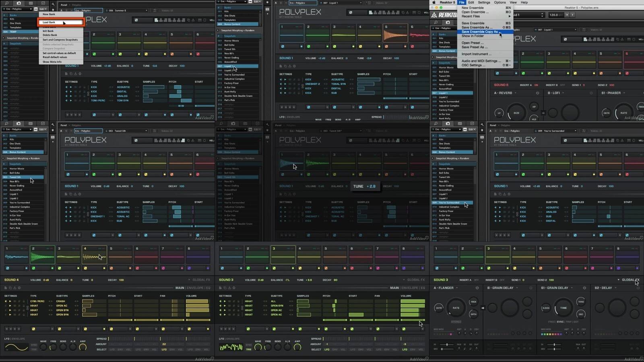Click green dice under pad 2, Sound 4 panel
644x362 pixels.
coord(33,268)
